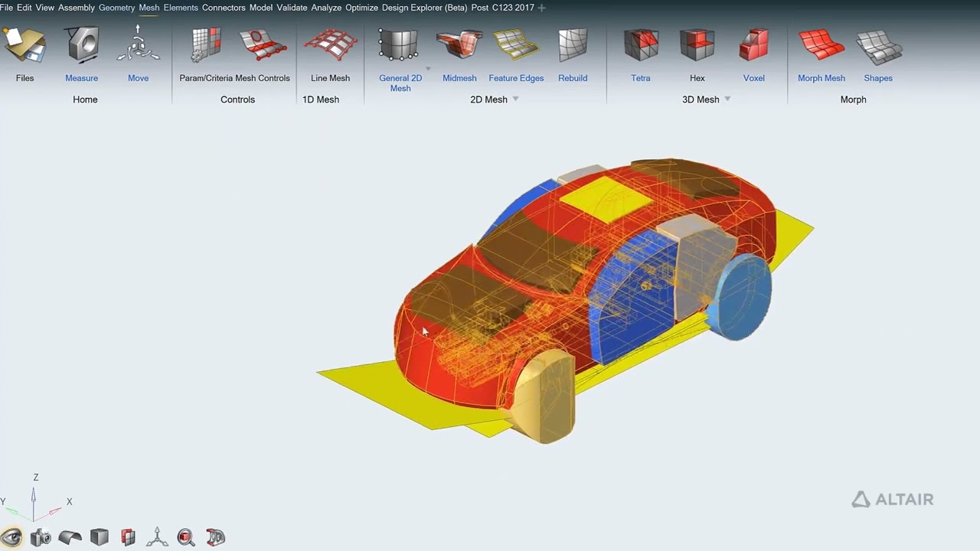This screenshot has width=980, height=551.
Task: Select the tan front wheel part
Action: click(543, 396)
